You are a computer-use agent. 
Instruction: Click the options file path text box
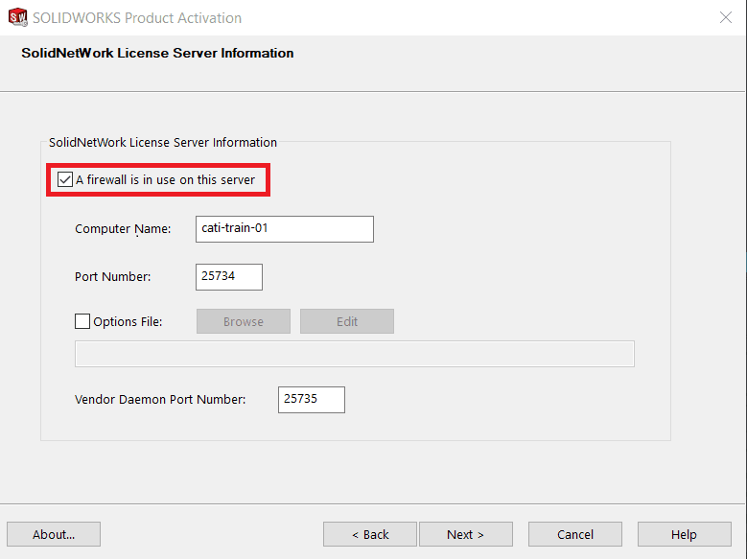click(355, 354)
